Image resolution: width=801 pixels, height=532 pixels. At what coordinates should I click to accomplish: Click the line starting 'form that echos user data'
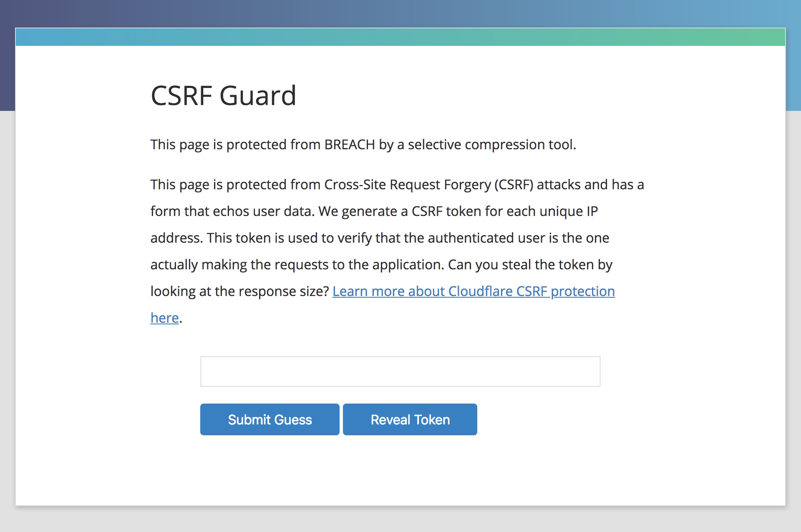(x=374, y=211)
